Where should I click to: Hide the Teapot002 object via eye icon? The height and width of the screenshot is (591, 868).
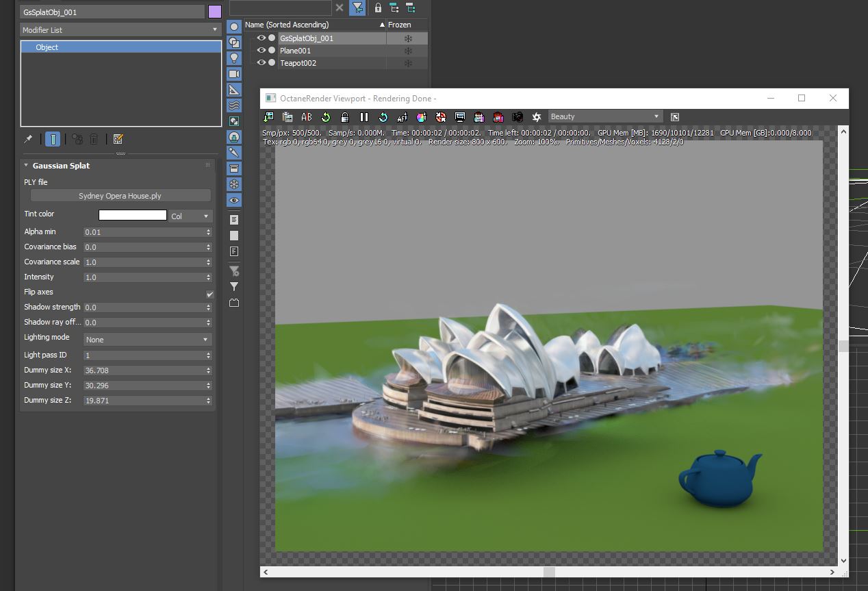pyautogui.click(x=261, y=63)
